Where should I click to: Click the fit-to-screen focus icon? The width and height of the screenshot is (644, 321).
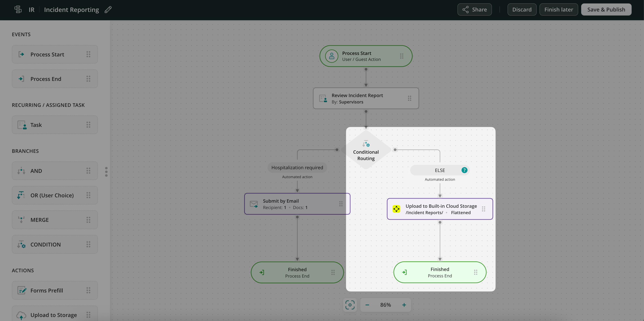click(x=350, y=305)
